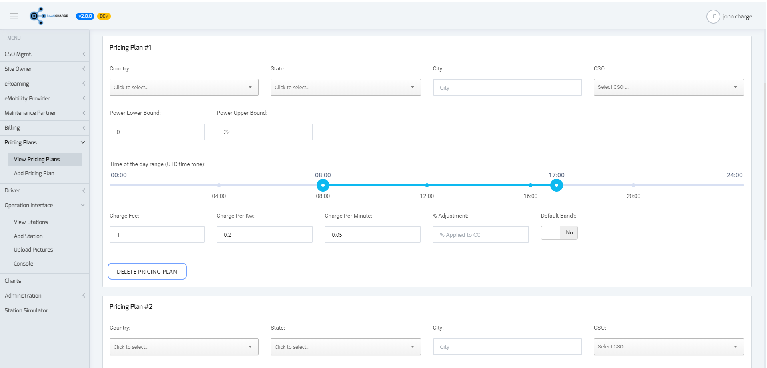
Task: Open Country dropdown in Pricing Plan #1
Action: tap(184, 87)
